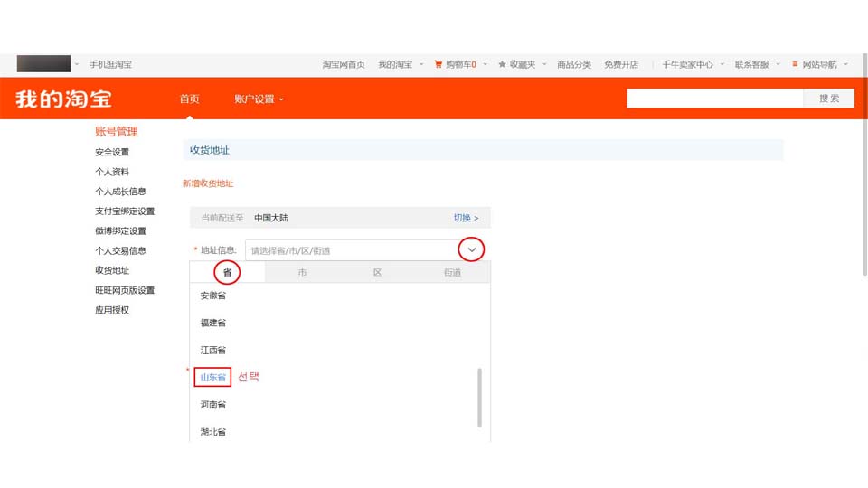Open 手机逛淘宝 link
The height and width of the screenshot is (488, 868).
coord(110,64)
